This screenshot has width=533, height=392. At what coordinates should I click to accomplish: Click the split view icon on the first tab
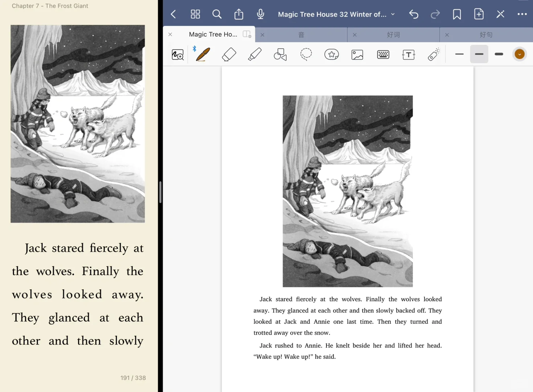tap(247, 34)
